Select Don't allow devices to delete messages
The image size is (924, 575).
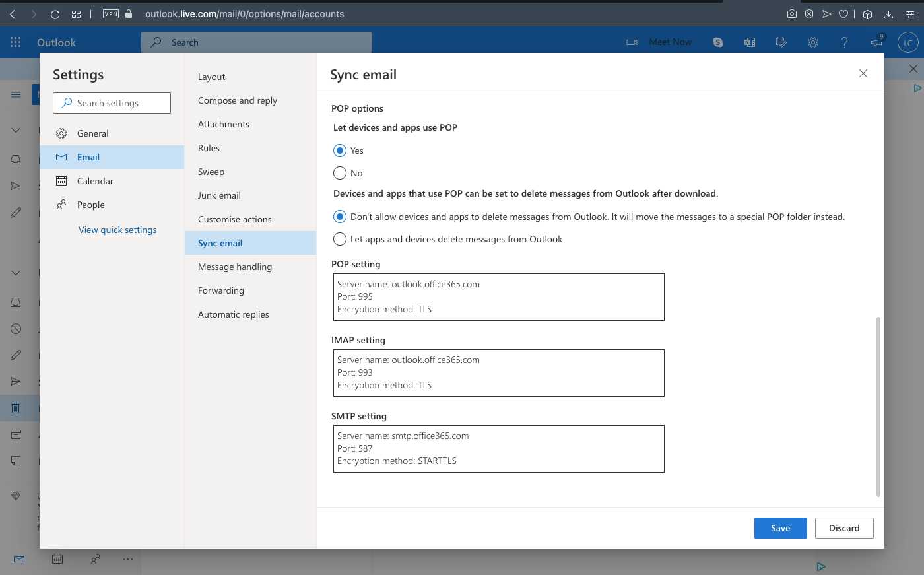tap(340, 217)
